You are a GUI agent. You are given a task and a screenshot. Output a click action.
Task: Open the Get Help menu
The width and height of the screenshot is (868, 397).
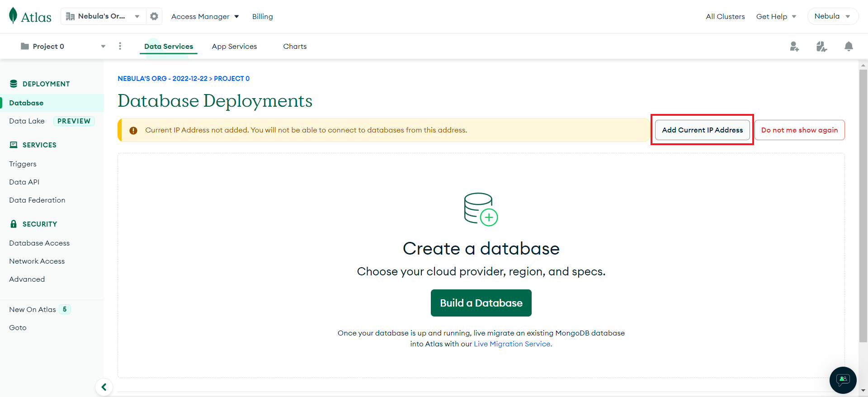[x=776, y=16]
